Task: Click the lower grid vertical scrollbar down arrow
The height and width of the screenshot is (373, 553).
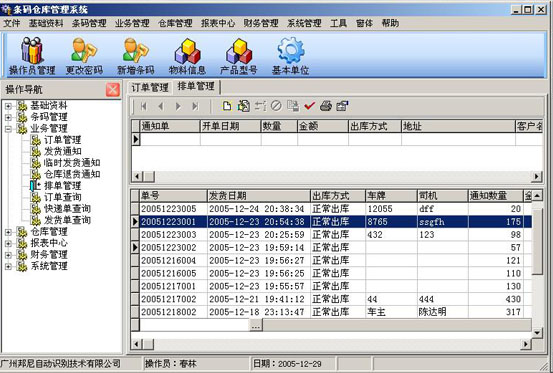Action: [537, 332]
